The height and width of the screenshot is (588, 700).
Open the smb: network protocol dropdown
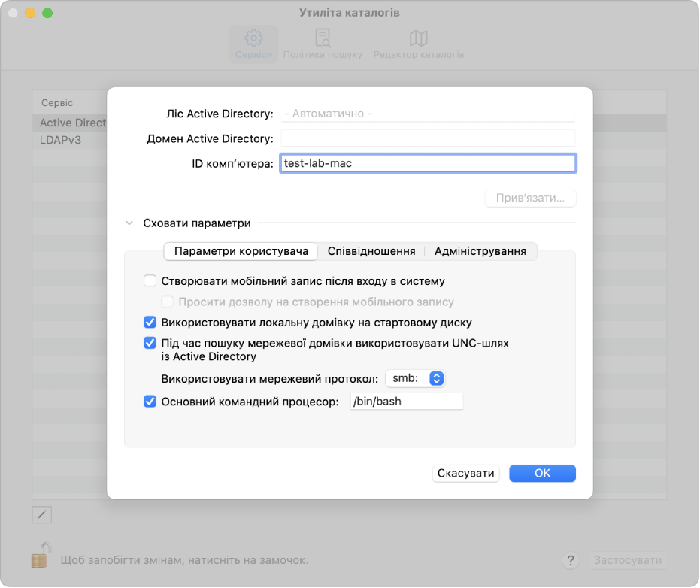[415, 379]
